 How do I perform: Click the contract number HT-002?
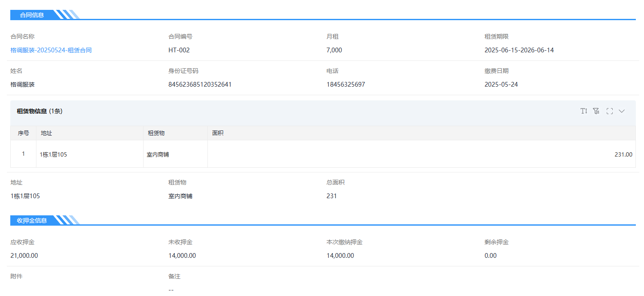click(x=179, y=50)
